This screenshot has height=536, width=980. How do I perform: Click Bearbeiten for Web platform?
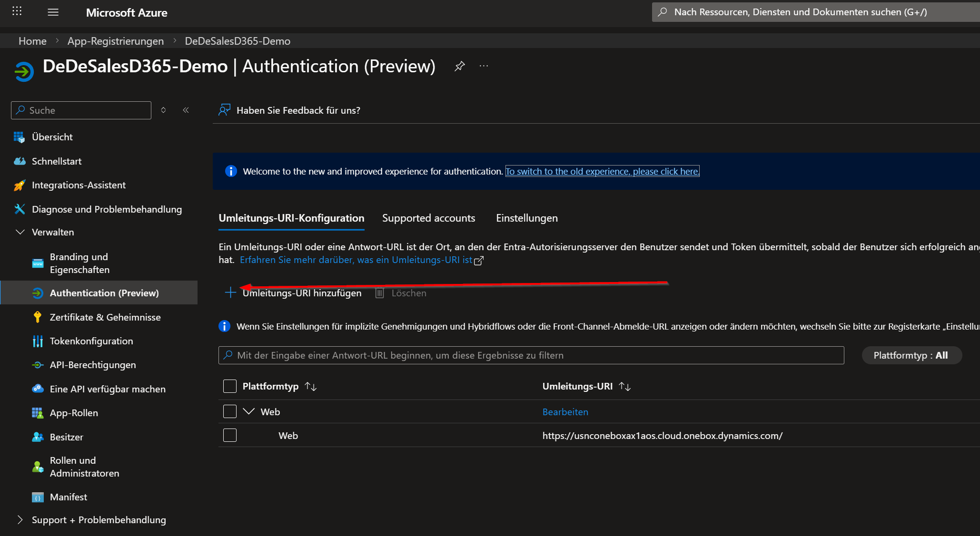565,412
